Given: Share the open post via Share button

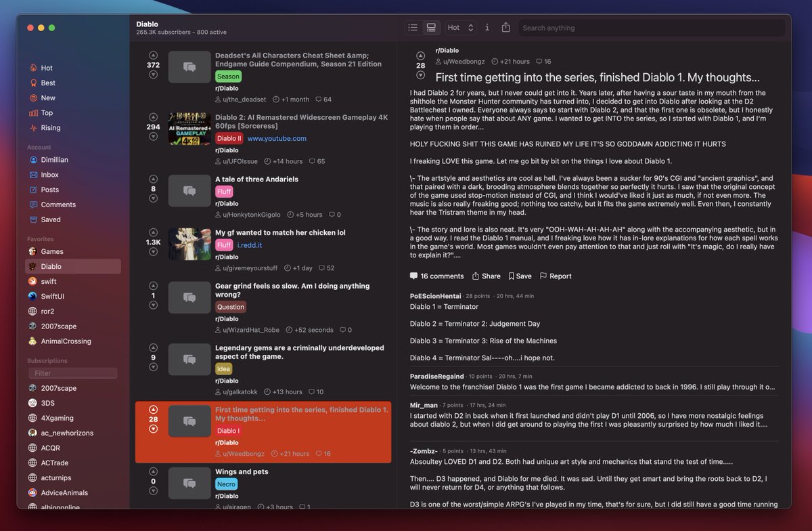Looking at the screenshot, I should tap(486, 276).
